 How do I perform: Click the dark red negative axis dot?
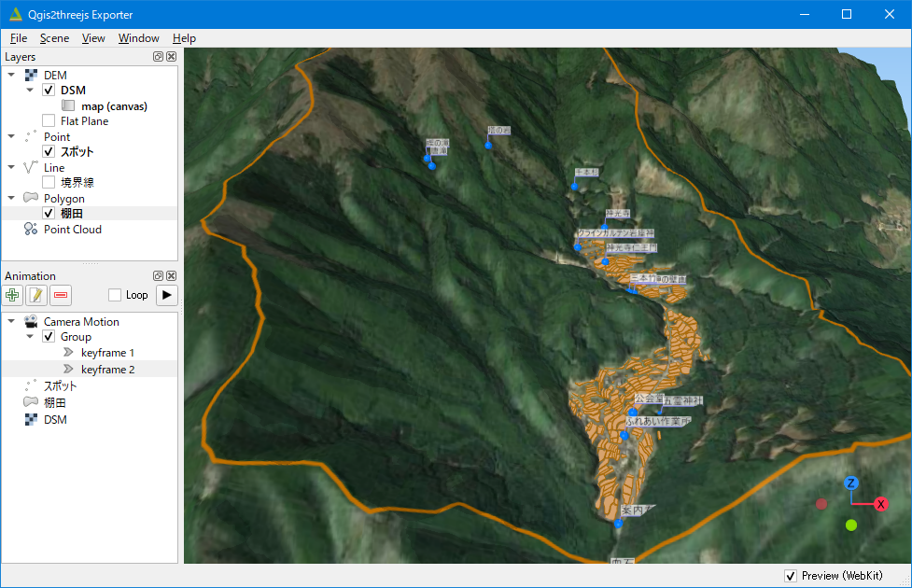[821, 504]
